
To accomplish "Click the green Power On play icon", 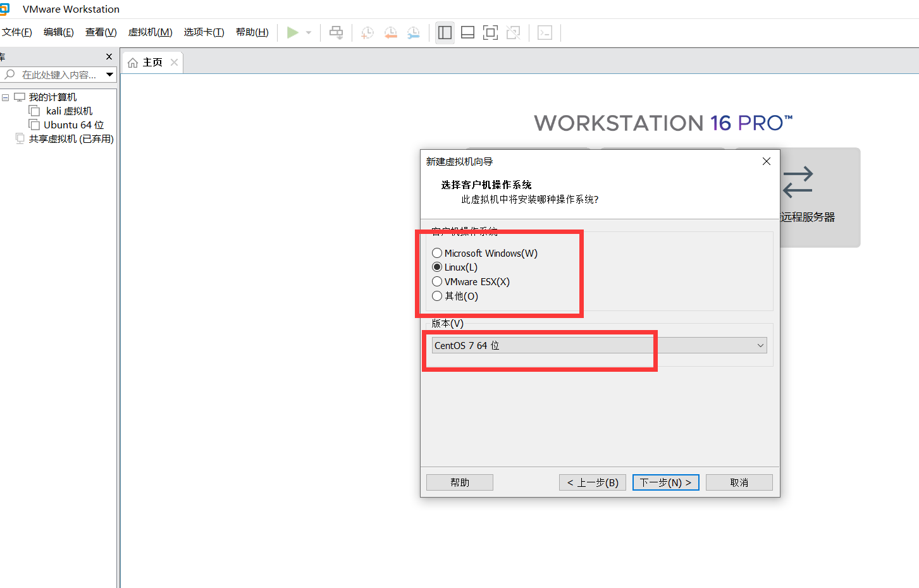I will (292, 32).
